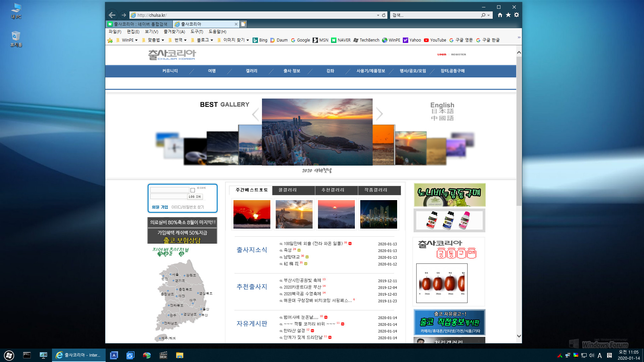Open the address bar history dropdown
Image resolution: width=644 pixels, height=362 pixels.
[x=378, y=15]
